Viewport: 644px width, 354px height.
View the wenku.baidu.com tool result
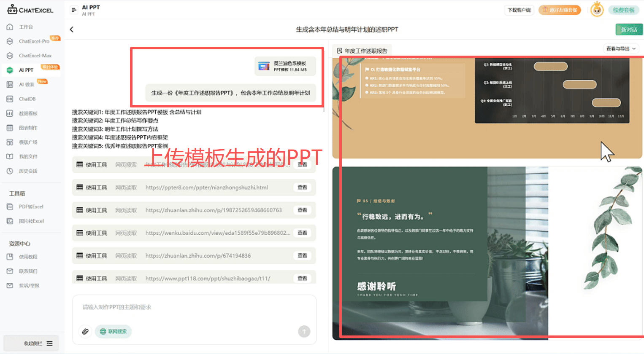point(303,233)
